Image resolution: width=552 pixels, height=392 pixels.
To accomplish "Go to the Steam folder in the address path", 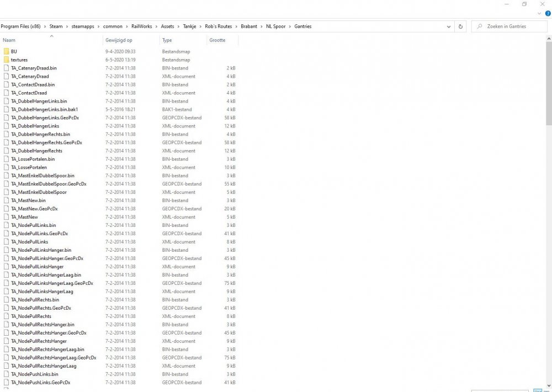I will click(x=56, y=27).
